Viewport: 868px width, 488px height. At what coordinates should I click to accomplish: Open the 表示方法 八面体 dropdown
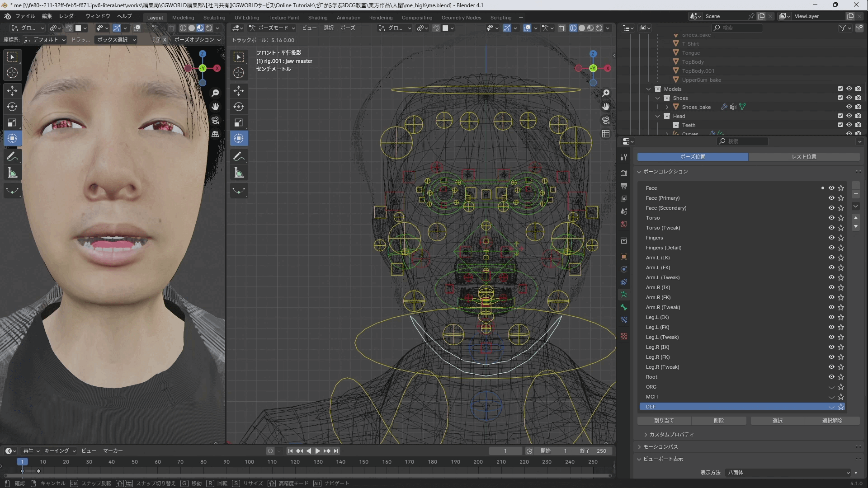(x=788, y=473)
